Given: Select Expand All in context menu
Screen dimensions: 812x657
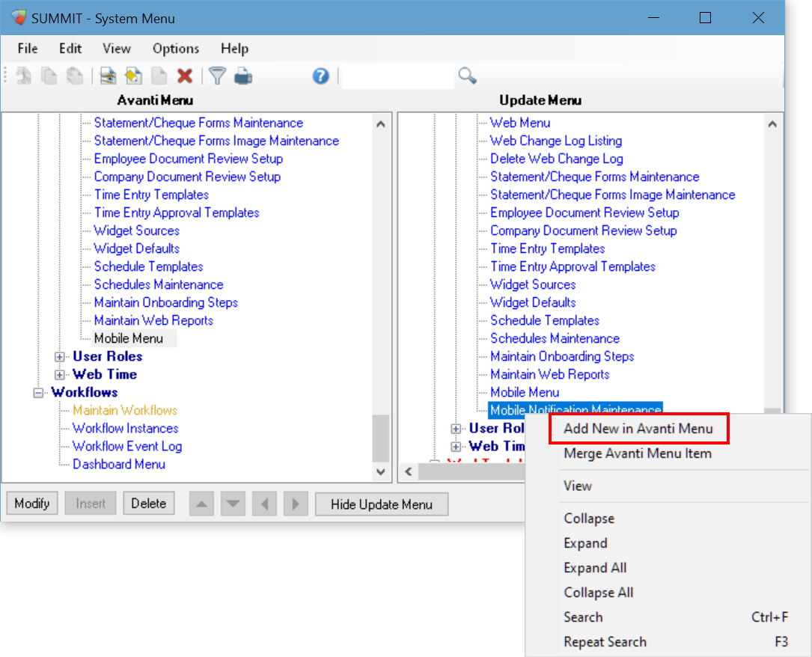Looking at the screenshot, I should [595, 567].
